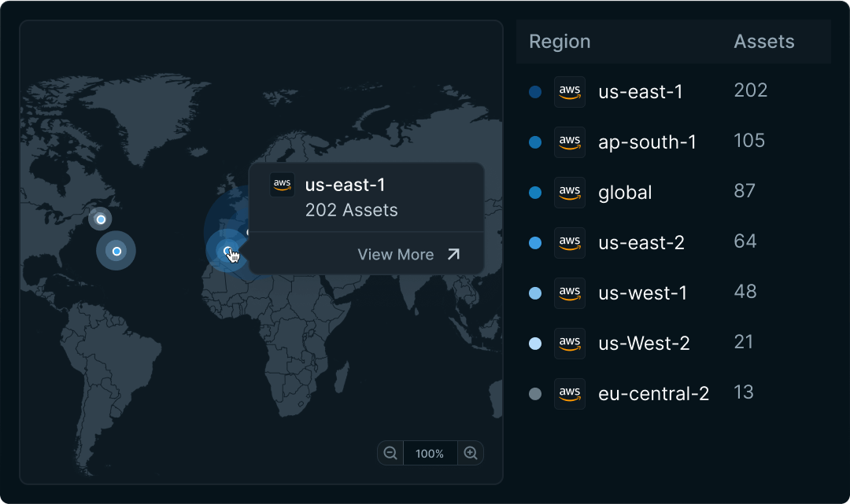Click the color dot for us-east-2
The height and width of the screenshot is (504, 850).
(x=535, y=243)
